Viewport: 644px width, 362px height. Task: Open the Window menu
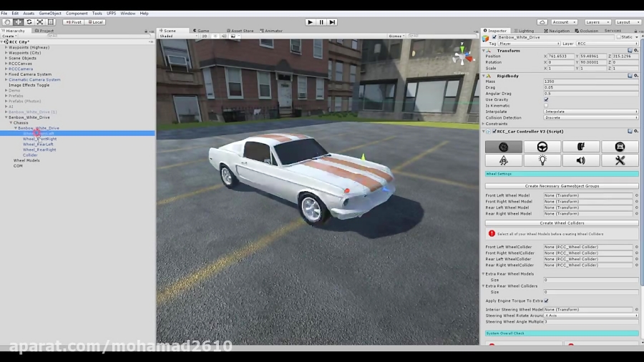pyautogui.click(x=128, y=14)
